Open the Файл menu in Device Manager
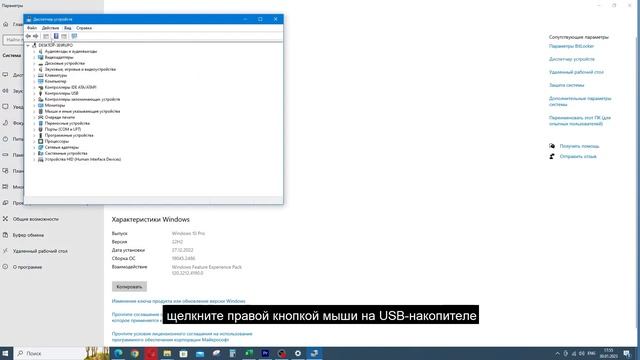This screenshot has width=640, height=360. coord(32,28)
